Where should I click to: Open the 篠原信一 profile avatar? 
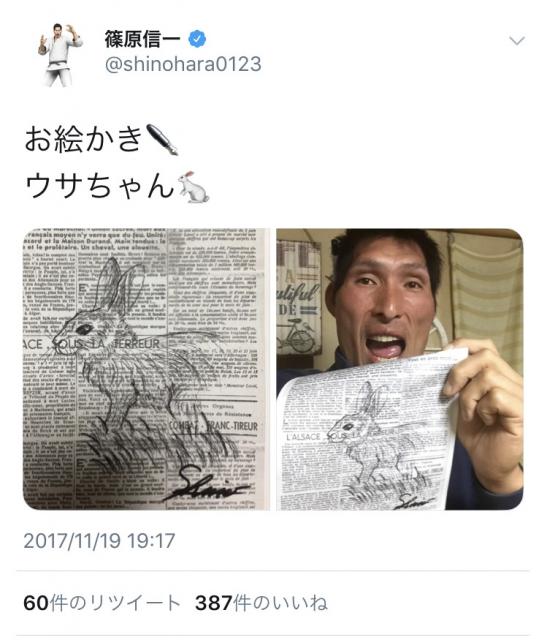60,55
